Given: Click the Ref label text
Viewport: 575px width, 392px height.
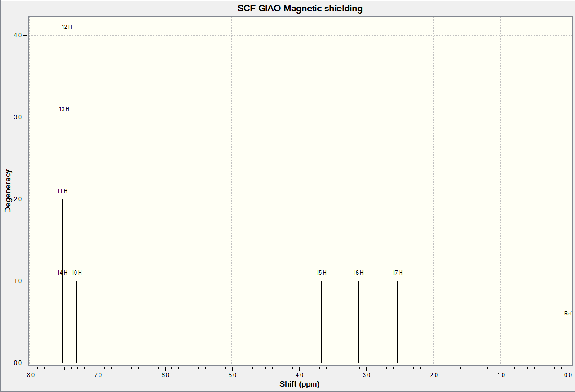Looking at the screenshot, I should tap(568, 314).
